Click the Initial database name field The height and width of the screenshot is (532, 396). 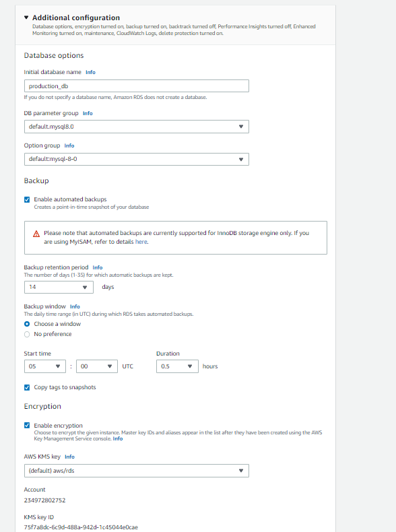coord(137,86)
